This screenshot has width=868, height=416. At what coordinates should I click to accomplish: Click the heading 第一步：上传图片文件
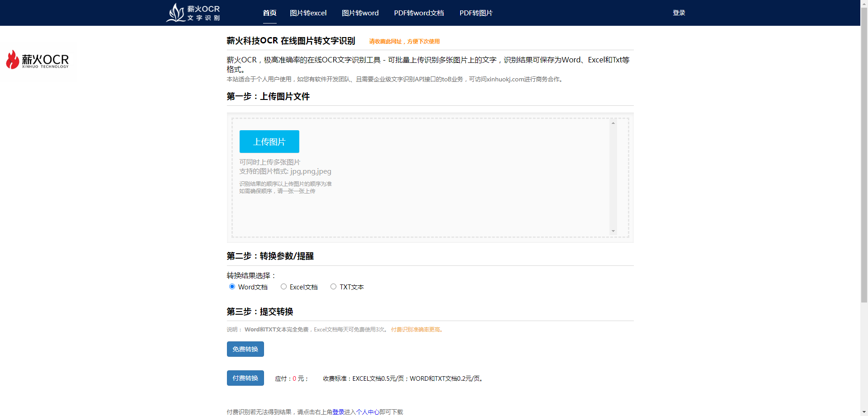pos(268,96)
